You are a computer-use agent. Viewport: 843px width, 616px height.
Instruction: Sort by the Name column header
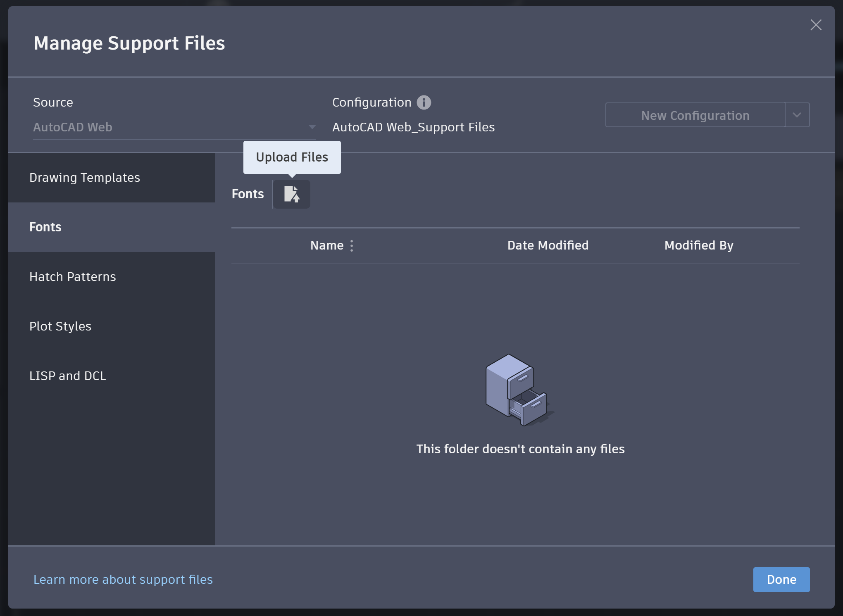coord(326,245)
